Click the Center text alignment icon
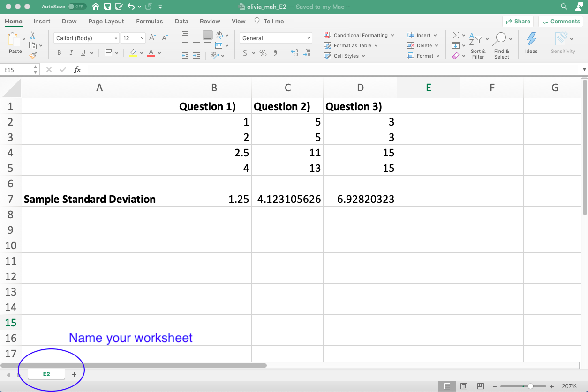 [x=196, y=45]
